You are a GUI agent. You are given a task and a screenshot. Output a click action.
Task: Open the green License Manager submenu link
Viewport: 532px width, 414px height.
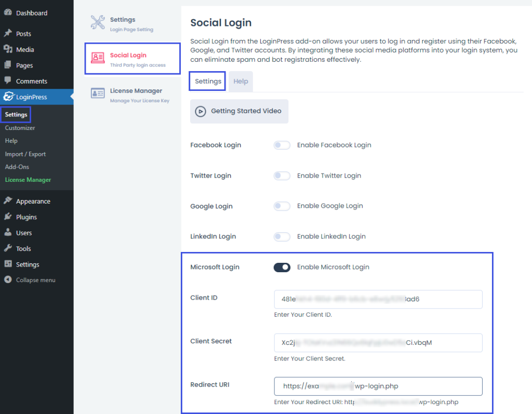click(28, 180)
